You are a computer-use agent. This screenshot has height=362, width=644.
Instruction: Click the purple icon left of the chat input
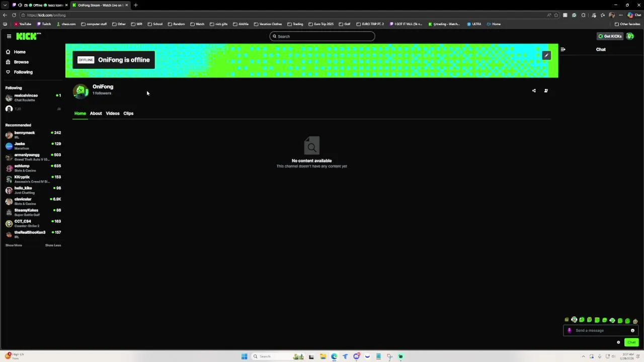[569, 330]
